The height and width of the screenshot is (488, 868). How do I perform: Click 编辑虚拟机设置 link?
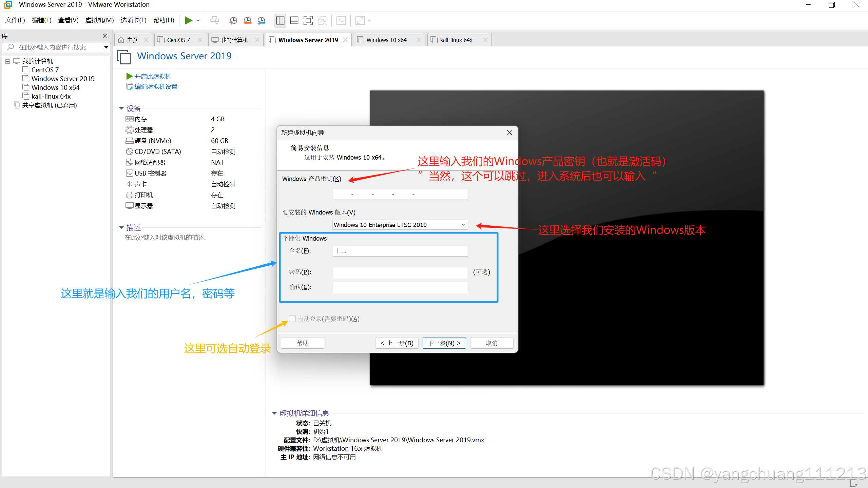(x=156, y=87)
